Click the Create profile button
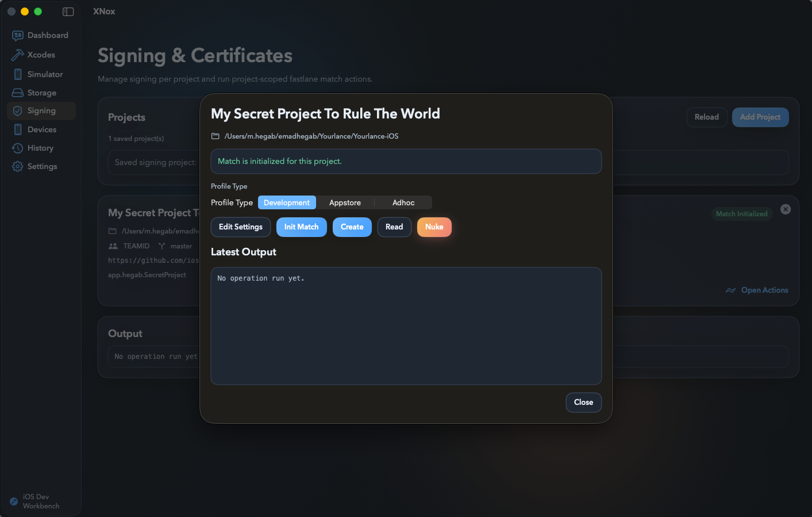 pos(352,227)
